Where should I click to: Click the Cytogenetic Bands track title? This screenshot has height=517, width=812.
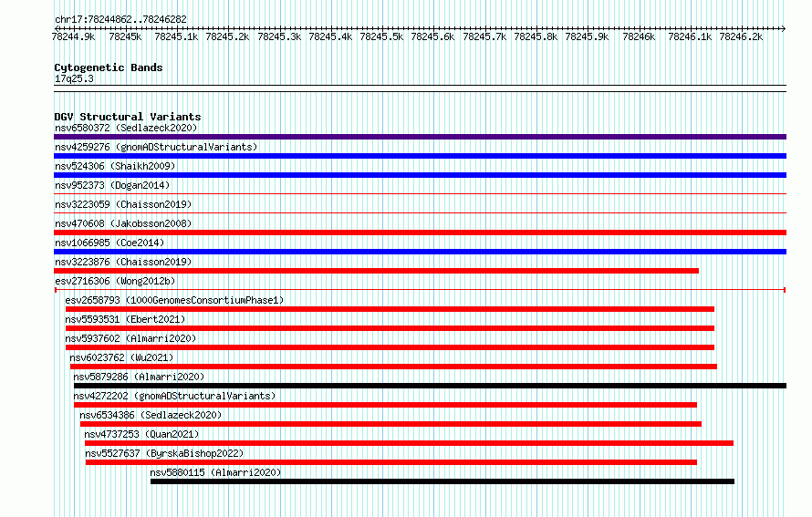coord(109,67)
